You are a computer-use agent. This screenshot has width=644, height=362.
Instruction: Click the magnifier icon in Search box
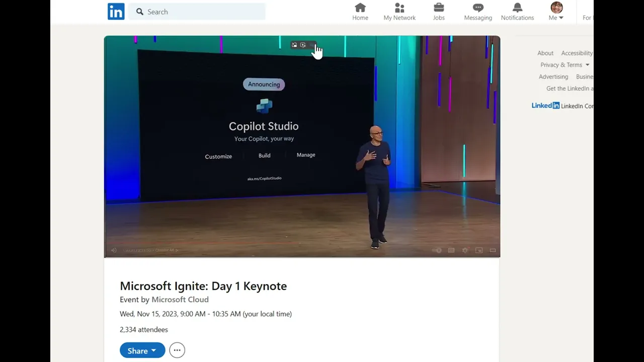[140, 12]
